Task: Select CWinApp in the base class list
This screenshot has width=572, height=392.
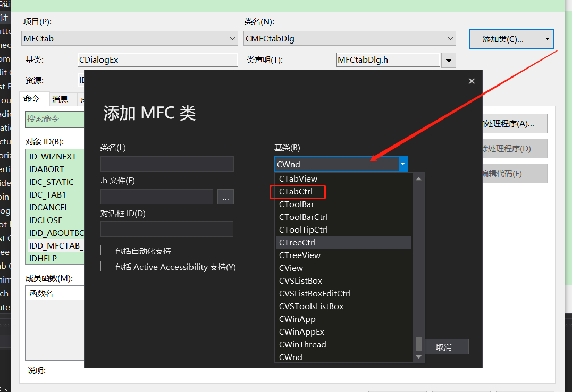Action: point(297,319)
